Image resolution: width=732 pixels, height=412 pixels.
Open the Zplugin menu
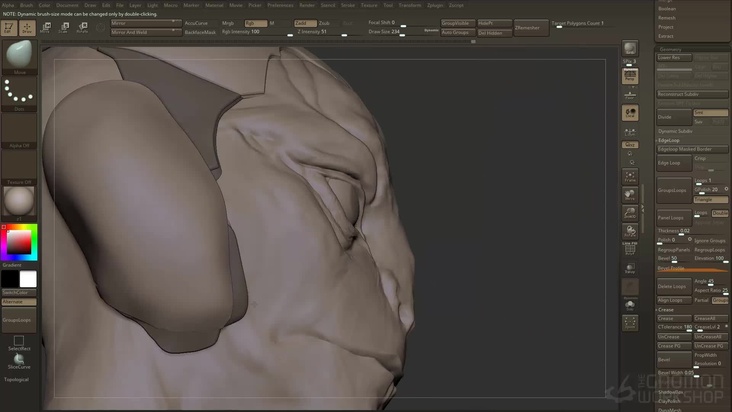[434, 5]
